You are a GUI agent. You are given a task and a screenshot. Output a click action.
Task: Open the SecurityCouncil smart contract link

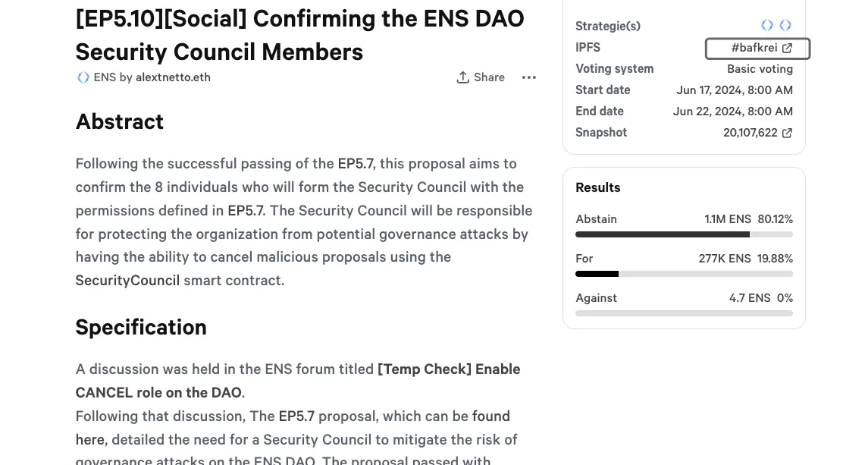(x=127, y=281)
